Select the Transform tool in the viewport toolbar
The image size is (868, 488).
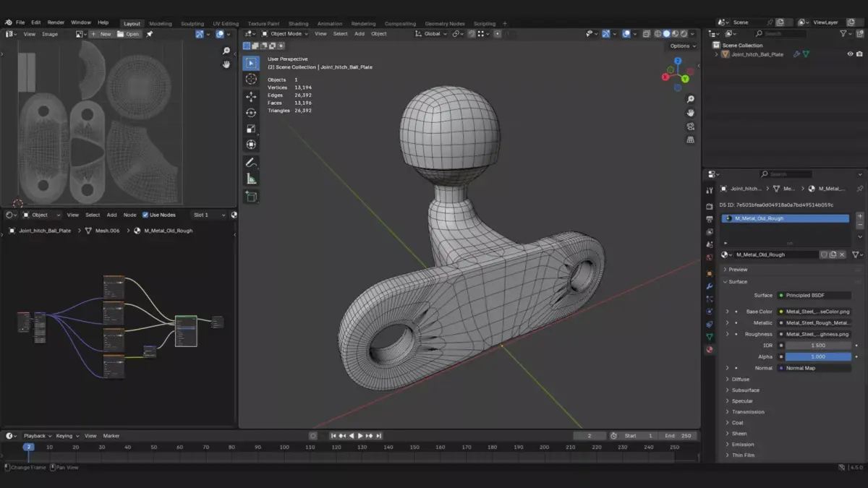(251, 145)
